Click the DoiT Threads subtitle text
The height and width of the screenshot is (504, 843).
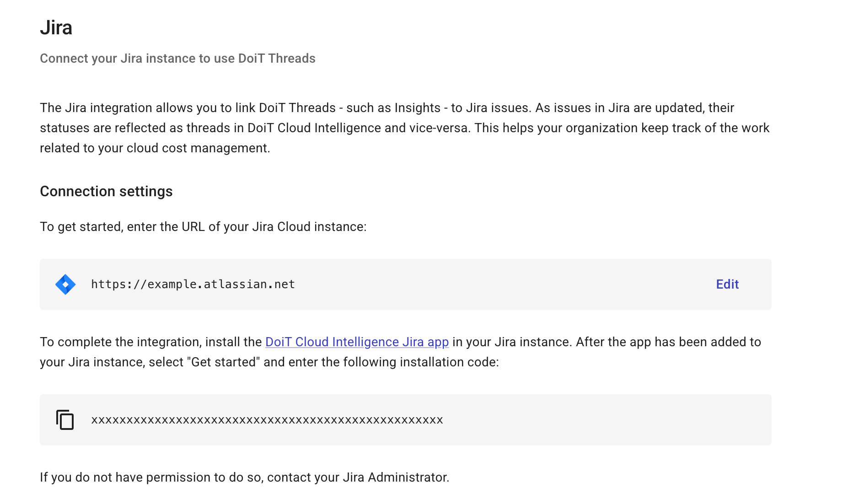click(x=177, y=58)
